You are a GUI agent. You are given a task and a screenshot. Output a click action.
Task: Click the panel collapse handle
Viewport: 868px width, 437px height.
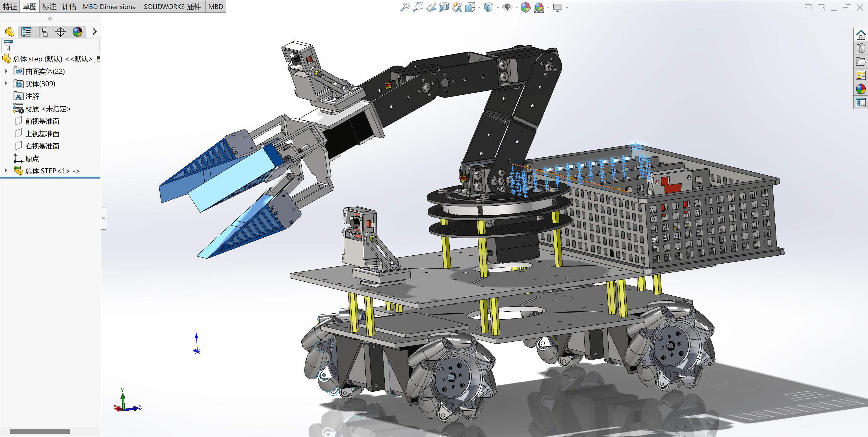(103, 218)
